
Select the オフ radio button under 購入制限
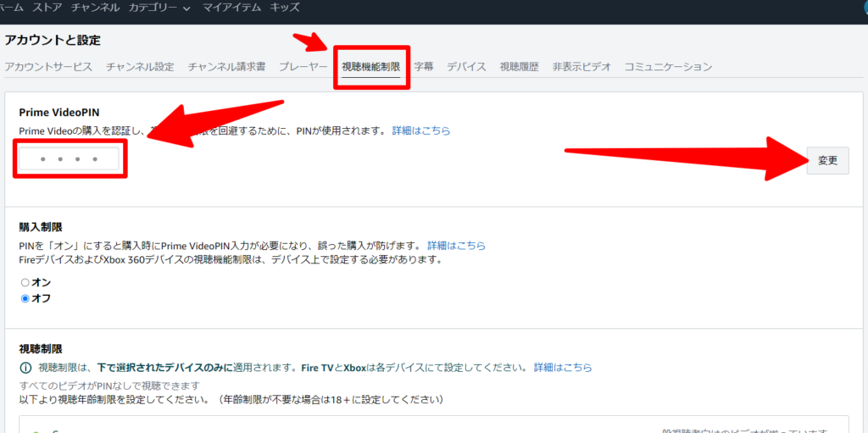click(25, 298)
